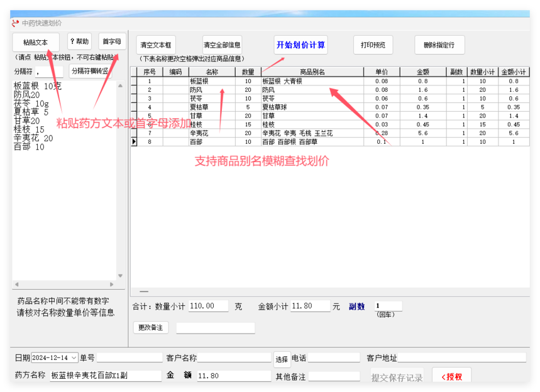Image resolution: width=540 pixels, height=392 pixels.
Task: Click the input field beside 更改备注
Action: click(216, 328)
